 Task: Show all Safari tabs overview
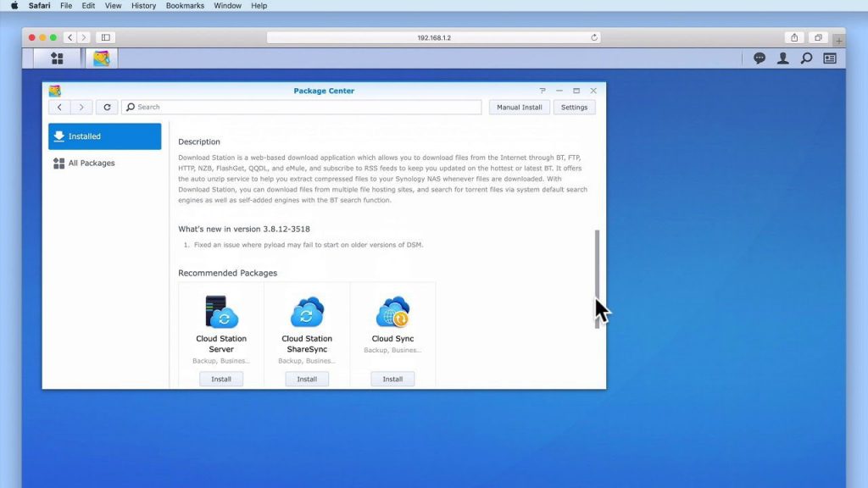[818, 37]
